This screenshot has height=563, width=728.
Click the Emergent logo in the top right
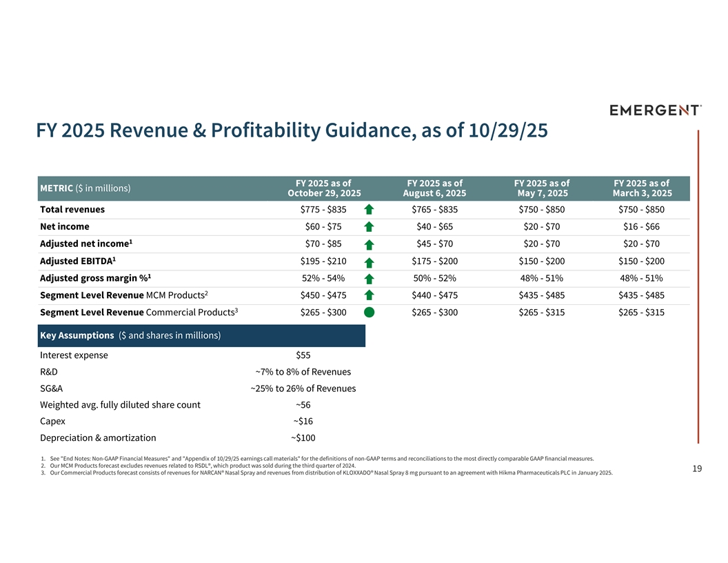656,110
